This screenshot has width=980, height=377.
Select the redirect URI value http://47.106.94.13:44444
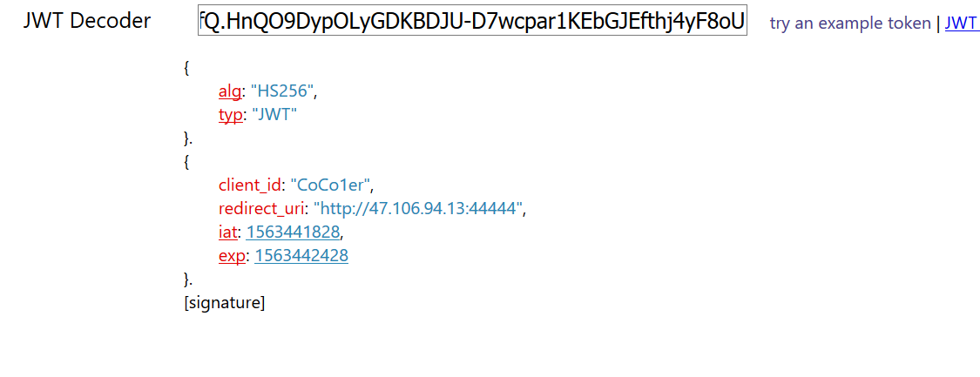420,209
